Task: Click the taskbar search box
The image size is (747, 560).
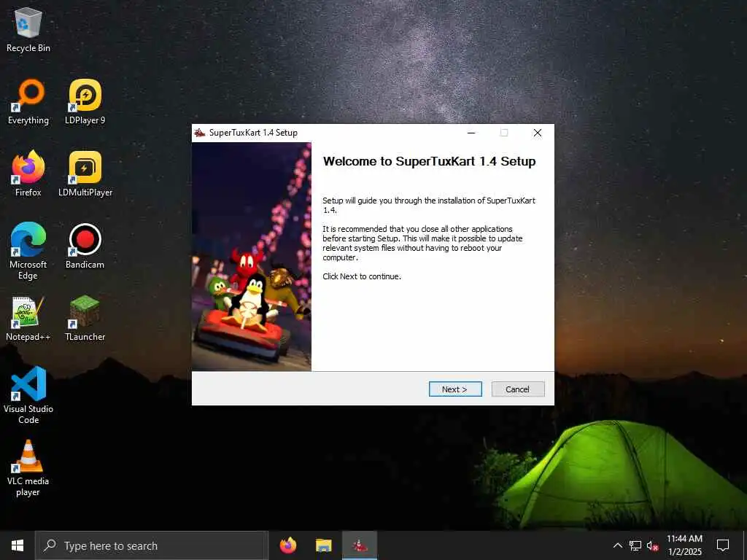Action: tap(152, 545)
